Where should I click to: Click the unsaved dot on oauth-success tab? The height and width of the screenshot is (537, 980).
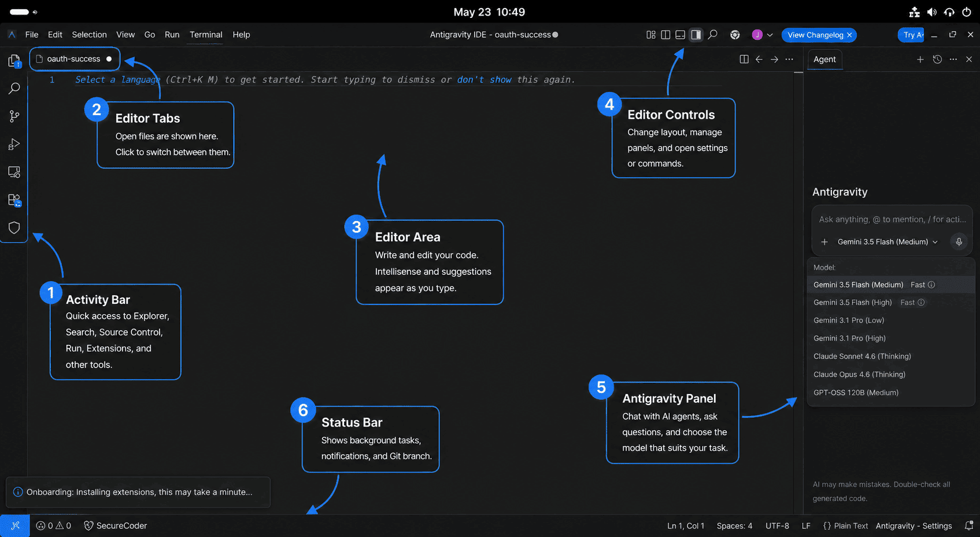point(109,59)
